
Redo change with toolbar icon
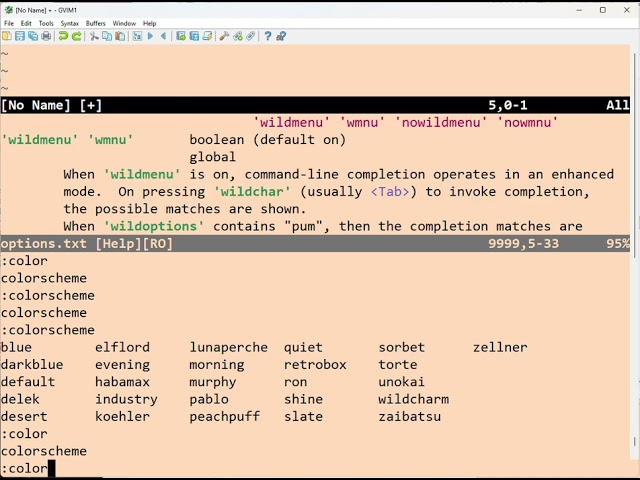(x=76, y=36)
